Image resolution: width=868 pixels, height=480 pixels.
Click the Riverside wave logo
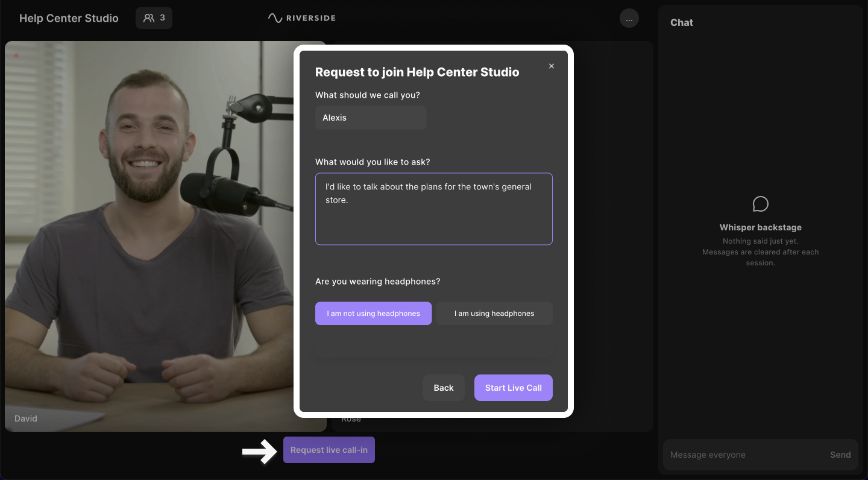[x=275, y=18]
